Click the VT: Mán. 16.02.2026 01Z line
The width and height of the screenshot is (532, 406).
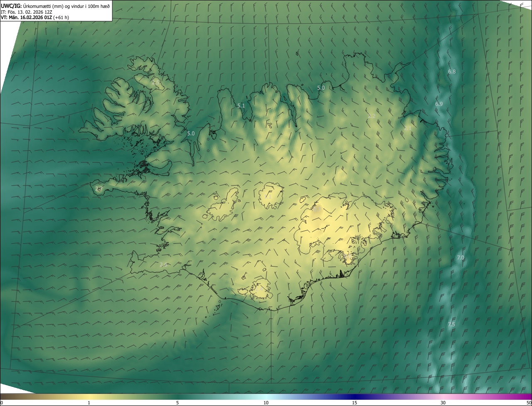pos(35,17)
